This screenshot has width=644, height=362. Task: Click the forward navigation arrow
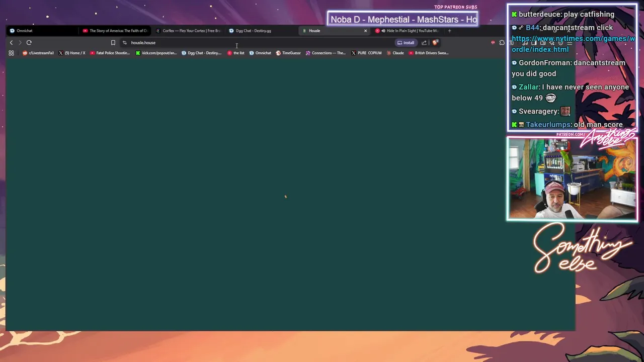coord(20,43)
